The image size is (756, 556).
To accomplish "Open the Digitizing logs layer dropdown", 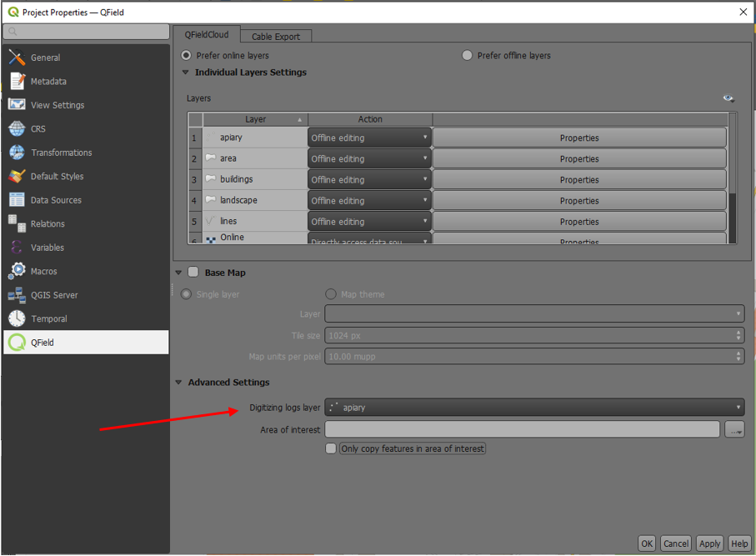I will [x=534, y=408].
